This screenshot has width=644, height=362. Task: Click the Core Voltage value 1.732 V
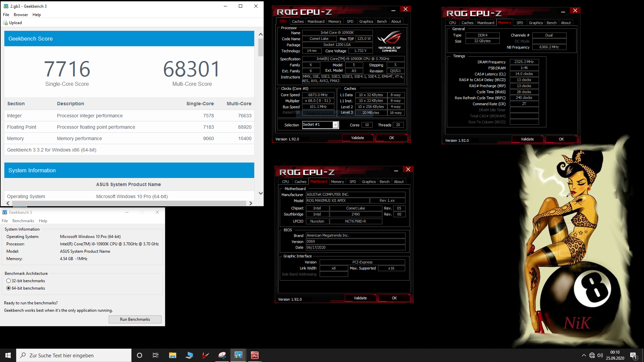click(x=360, y=51)
